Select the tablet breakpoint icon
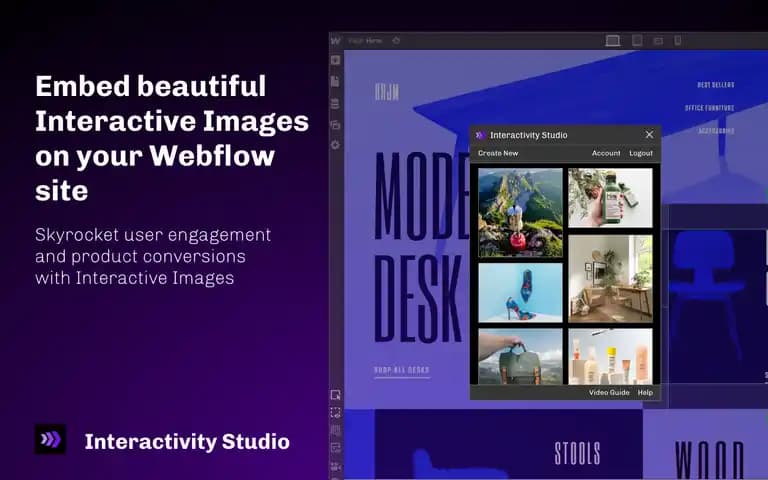This screenshot has width=768, height=480. [637, 41]
